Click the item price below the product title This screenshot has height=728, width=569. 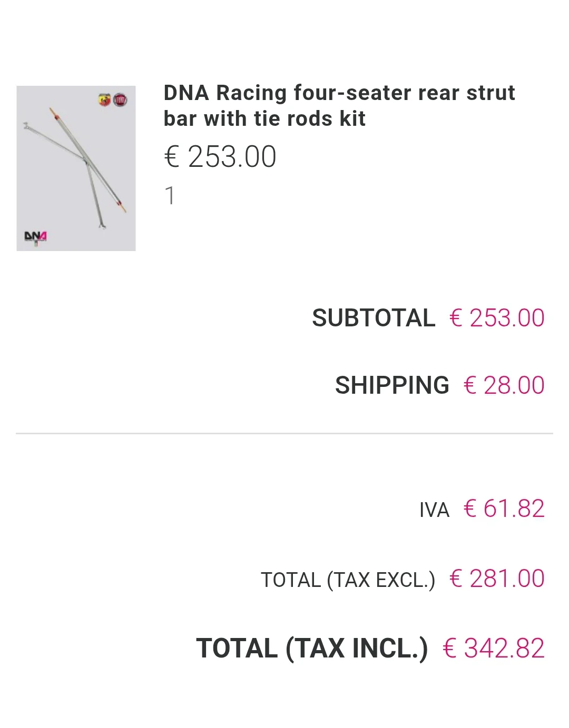click(220, 157)
